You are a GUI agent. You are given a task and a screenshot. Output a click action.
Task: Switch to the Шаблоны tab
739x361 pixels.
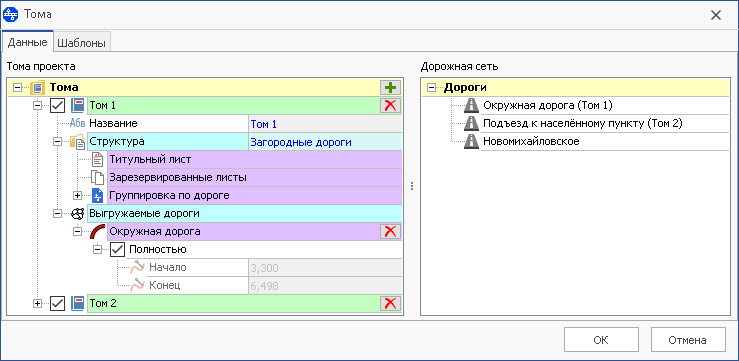pos(82,43)
